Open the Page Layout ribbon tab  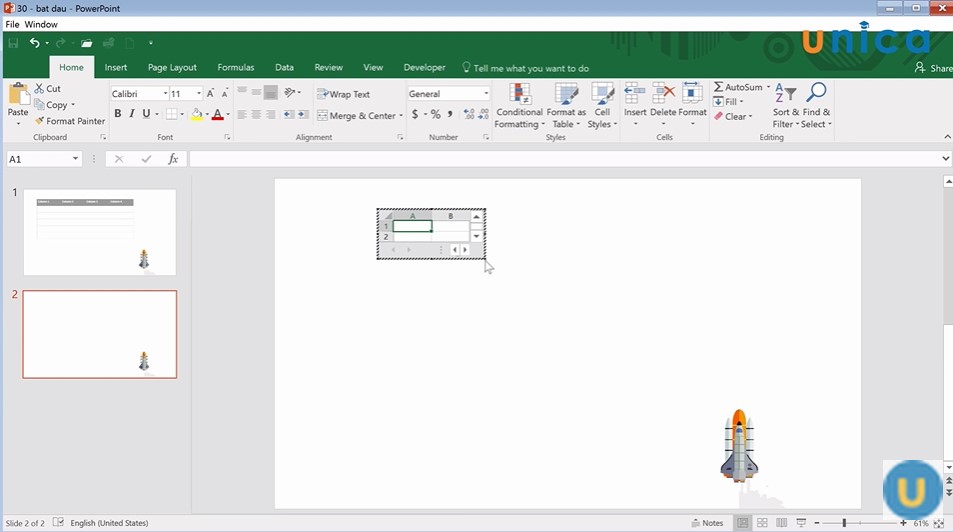click(172, 67)
